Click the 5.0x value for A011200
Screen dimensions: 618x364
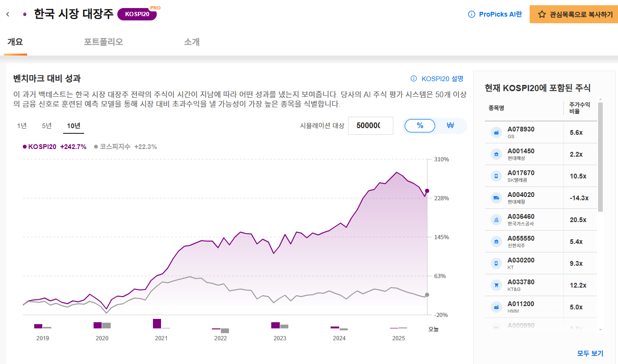576,307
